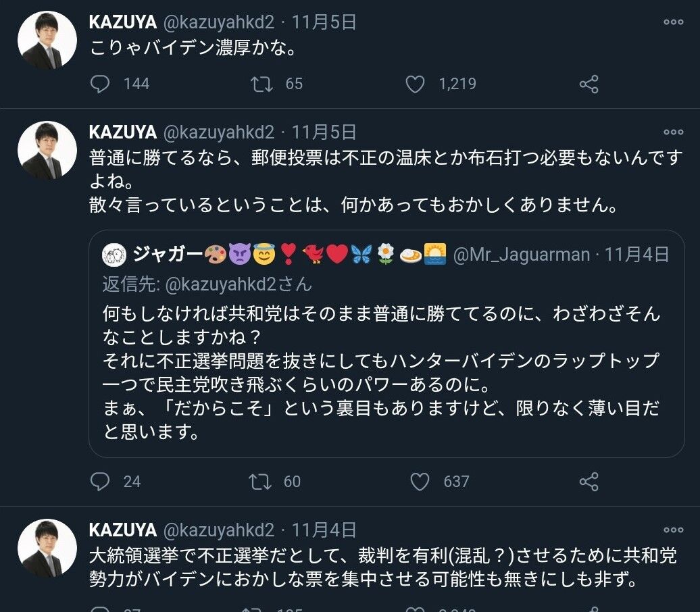Share the バイデン濃厚かな tweet
The image size is (700, 612).
(x=589, y=84)
